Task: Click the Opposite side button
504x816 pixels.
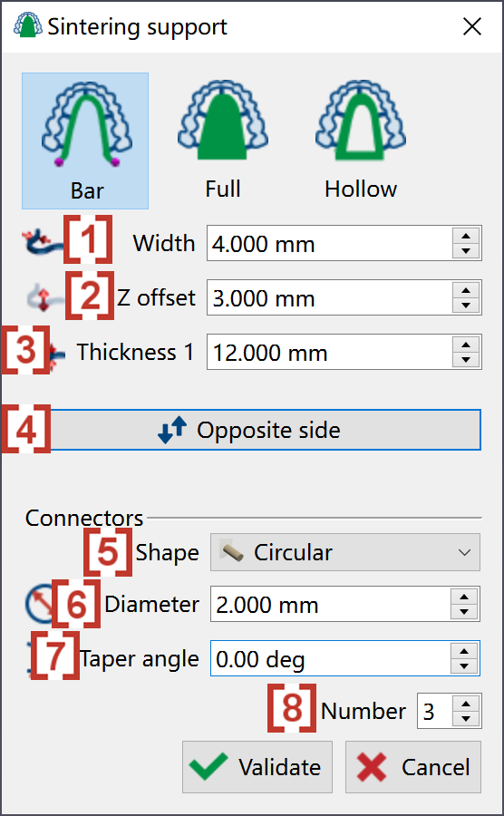Action: click(x=266, y=430)
